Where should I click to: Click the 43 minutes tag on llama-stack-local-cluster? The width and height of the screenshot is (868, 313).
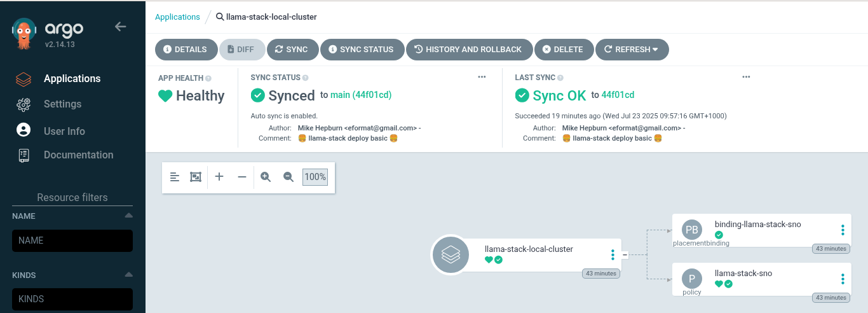[600, 274]
